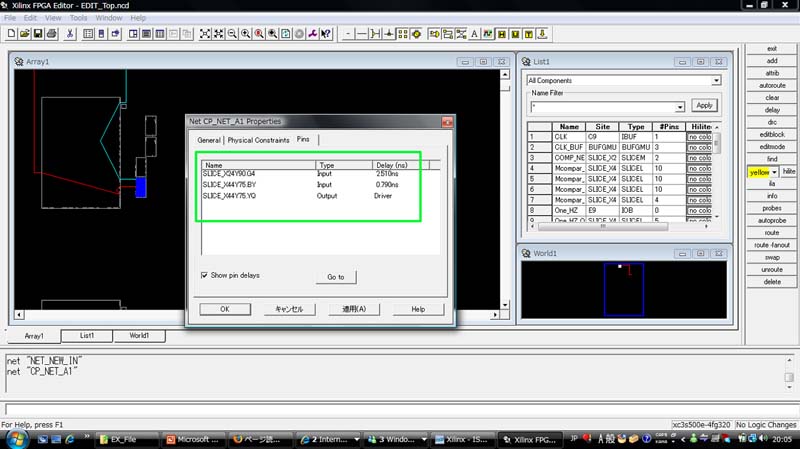The height and width of the screenshot is (449, 800).
Task: Select COMP_NE row in List1 table
Action: point(619,158)
